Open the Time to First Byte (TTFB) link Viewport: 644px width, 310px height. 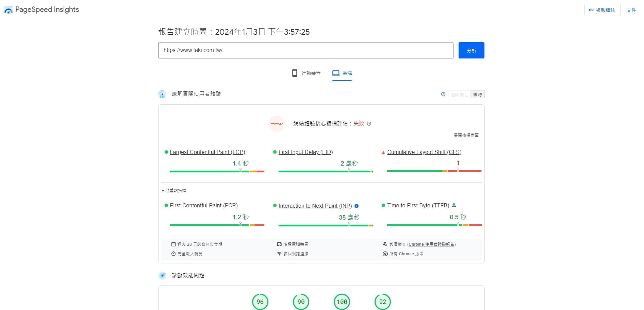418,205
